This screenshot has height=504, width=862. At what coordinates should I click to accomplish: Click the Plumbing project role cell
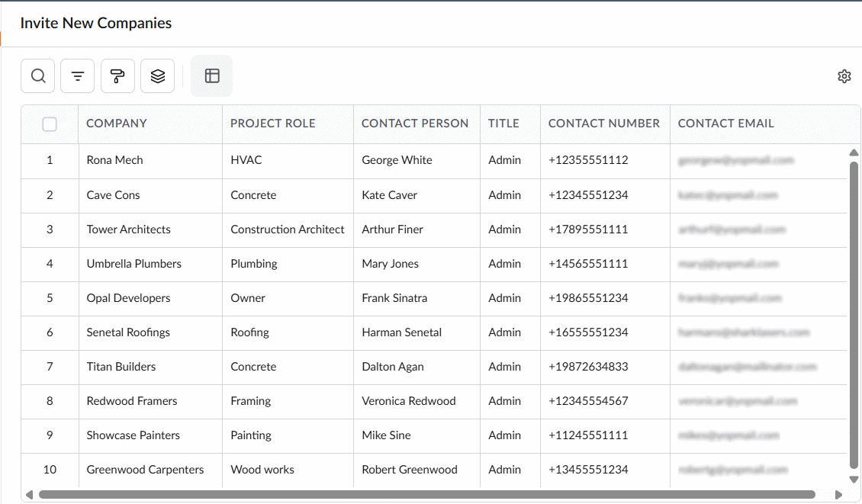[288, 264]
